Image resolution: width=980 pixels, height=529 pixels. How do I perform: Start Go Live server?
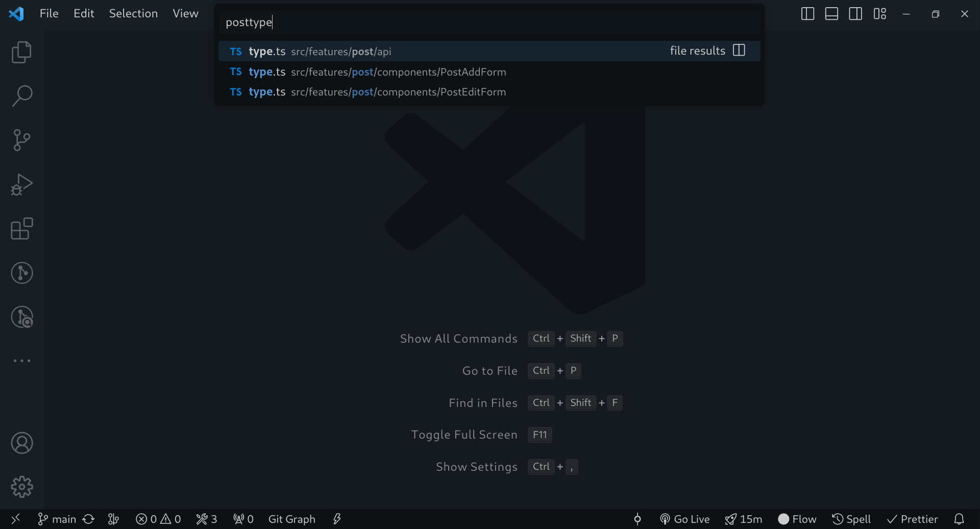[x=684, y=519]
